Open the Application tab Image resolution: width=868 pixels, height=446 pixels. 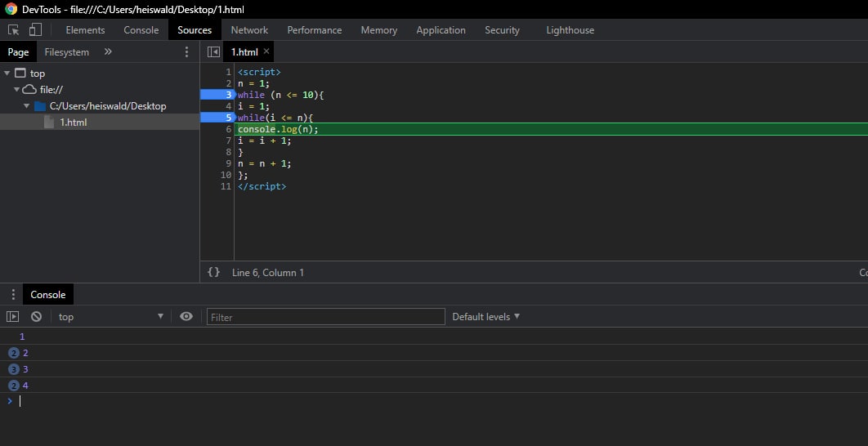click(x=441, y=30)
